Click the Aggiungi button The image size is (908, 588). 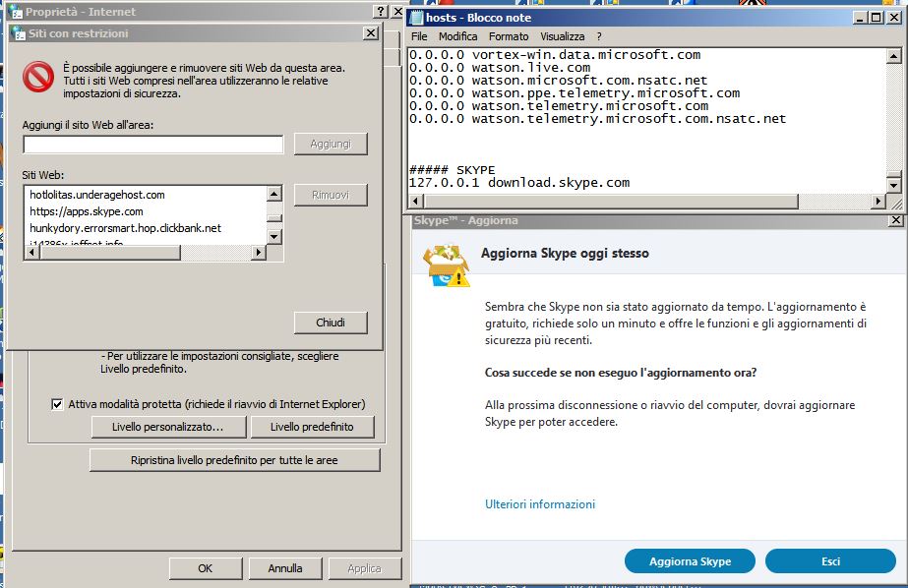[x=331, y=145]
